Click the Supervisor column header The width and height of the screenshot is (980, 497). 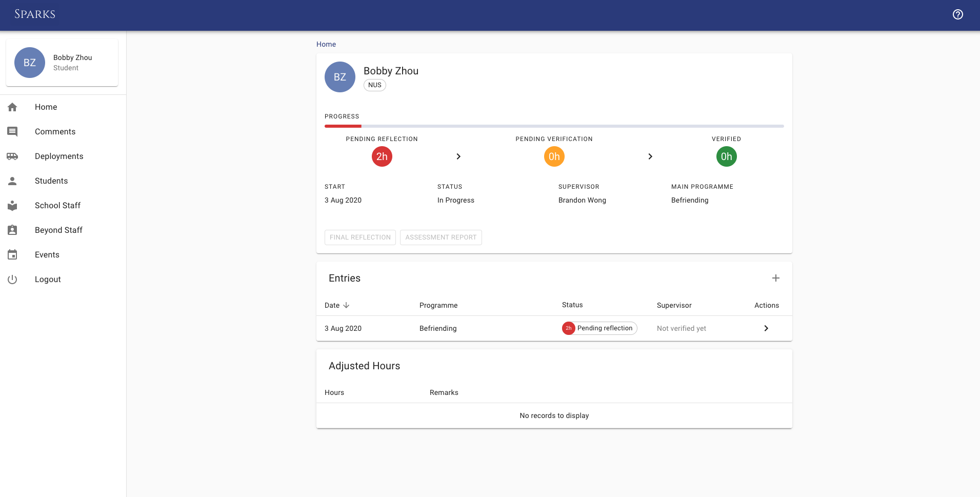(674, 305)
